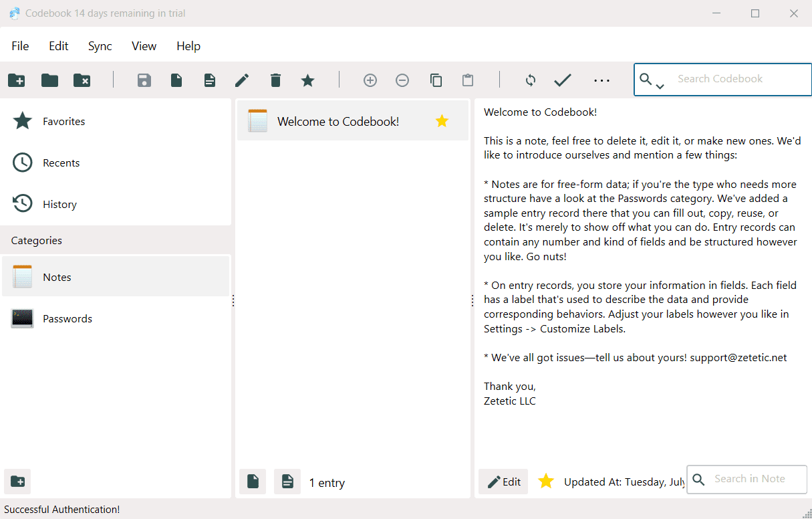This screenshot has width=812, height=519.
Task: Click the new note toolbar icon
Action: pos(210,80)
